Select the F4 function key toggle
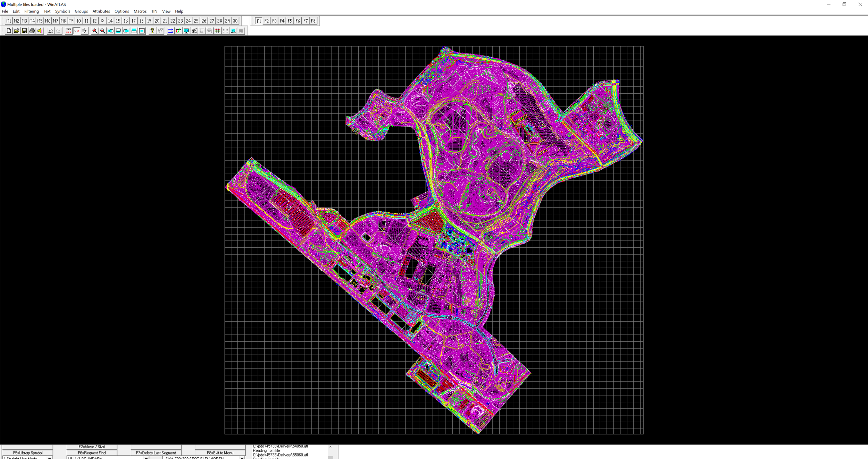 coord(282,21)
